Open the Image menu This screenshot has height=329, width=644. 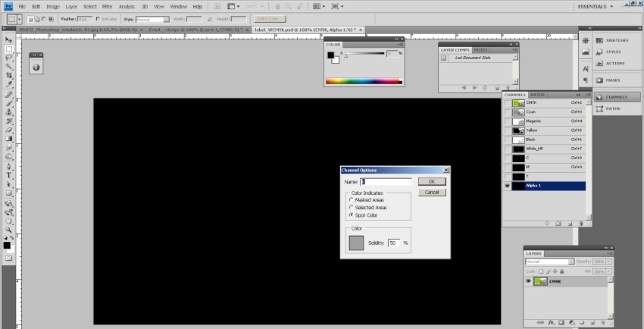coord(53,7)
